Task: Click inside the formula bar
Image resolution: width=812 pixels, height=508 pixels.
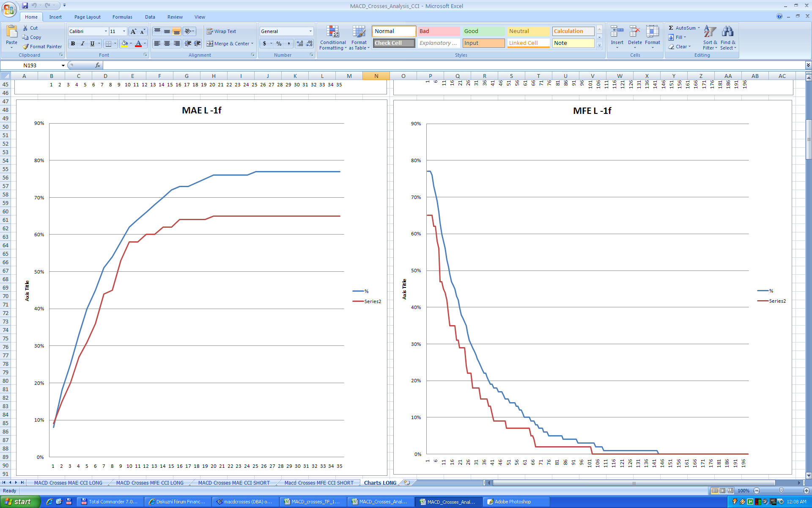Action: pos(423,66)
